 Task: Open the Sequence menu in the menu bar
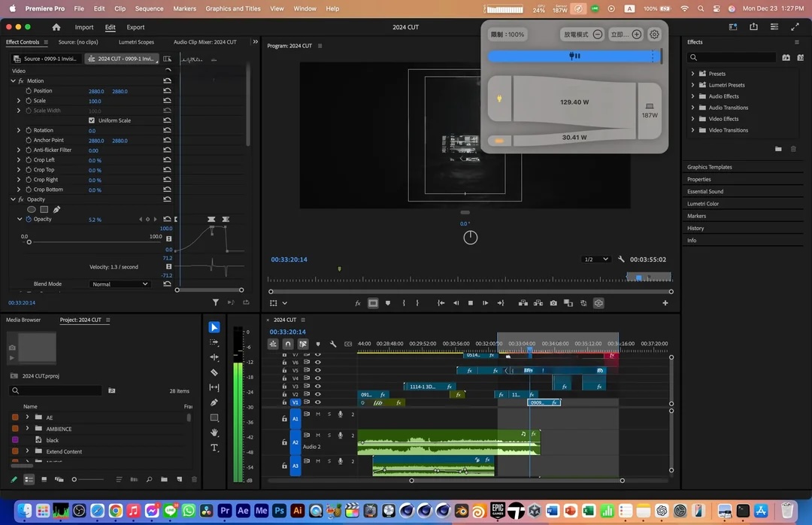pyautogui.click(x=148, y=9)
